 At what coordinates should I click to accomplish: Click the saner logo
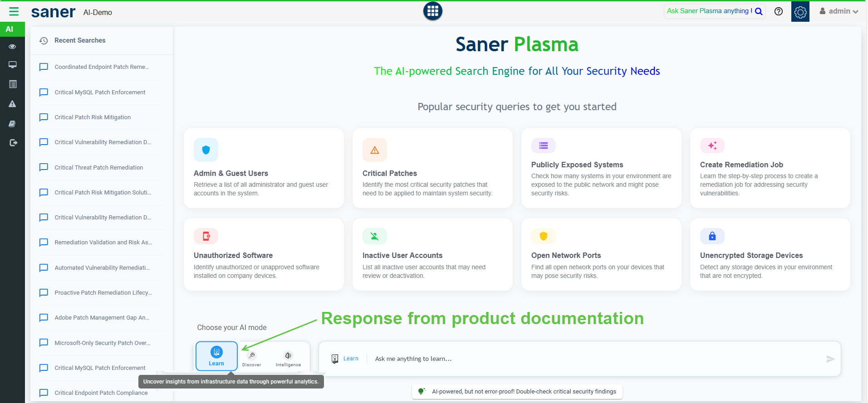pos(53,12)
